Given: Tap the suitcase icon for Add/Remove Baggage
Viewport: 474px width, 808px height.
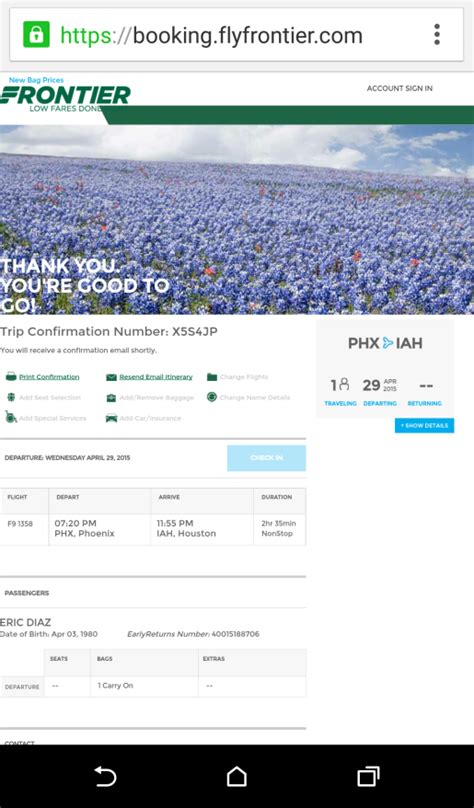Looking at the screenshot, I should pyautogui.click(x=111, y=397).
